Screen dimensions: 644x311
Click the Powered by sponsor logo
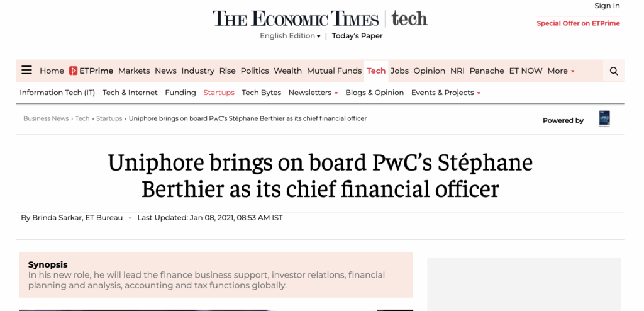tap(604, 119)
